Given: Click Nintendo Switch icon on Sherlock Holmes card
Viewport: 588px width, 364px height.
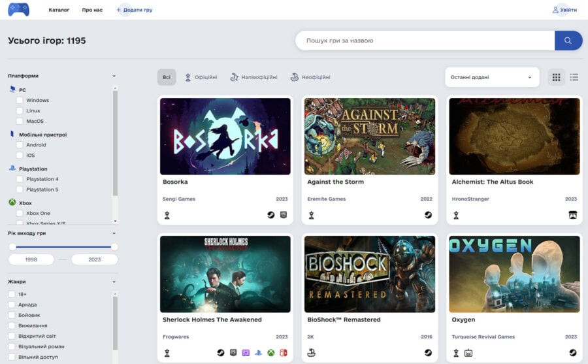Looking at the screenshot, I should [x=284, y=353].
